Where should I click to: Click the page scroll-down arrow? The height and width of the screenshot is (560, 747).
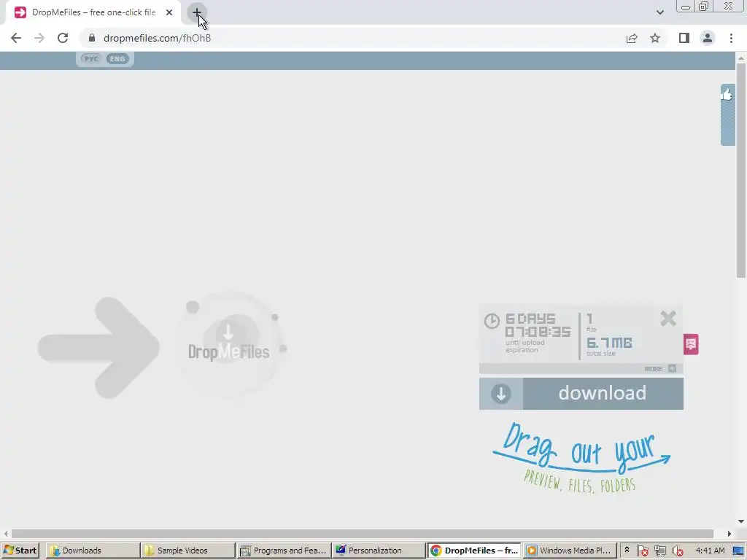click(x=741, y=521)
